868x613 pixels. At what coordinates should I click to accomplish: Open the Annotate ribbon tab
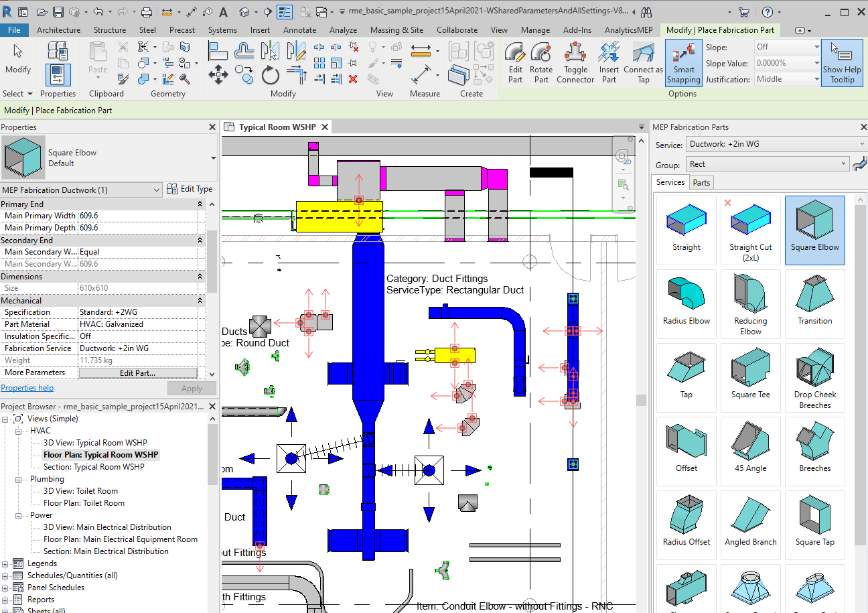(x=299, y=30)
